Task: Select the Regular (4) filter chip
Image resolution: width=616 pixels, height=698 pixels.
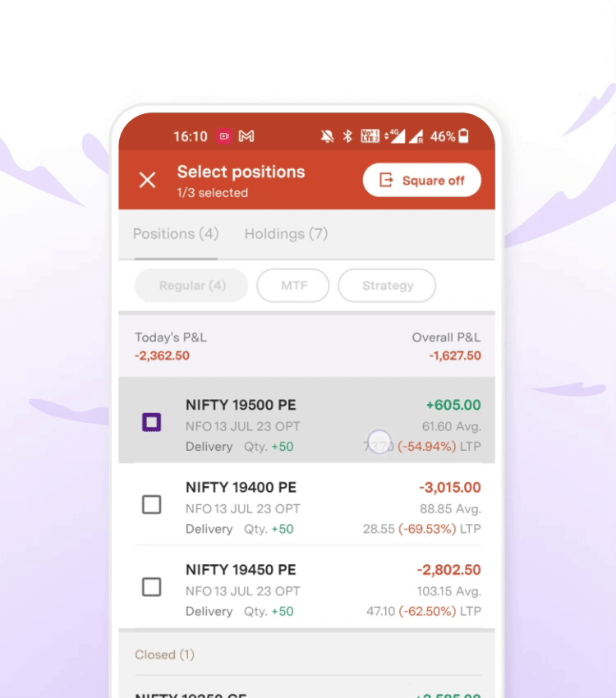Action: tap(191, 285)
